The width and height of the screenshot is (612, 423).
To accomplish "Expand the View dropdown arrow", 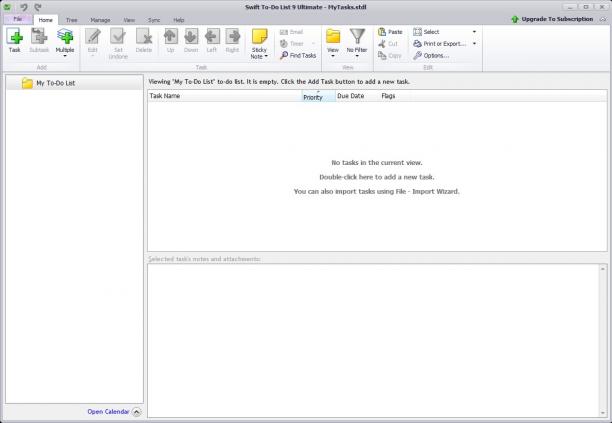I will [333, 56].
